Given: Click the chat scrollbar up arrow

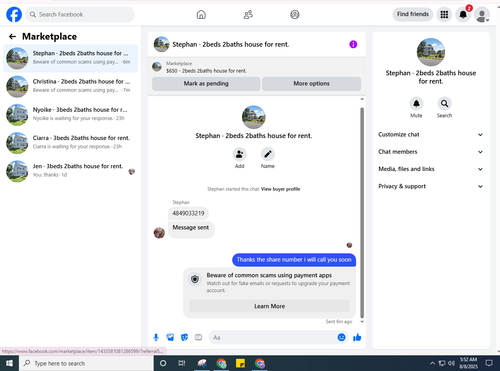Looking at the screenshot, I should 362,99.
